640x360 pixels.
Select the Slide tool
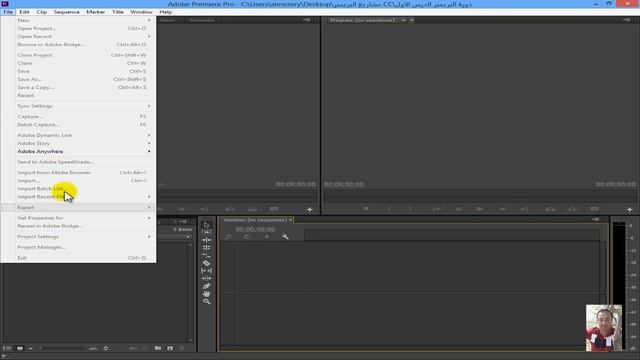click(207, 278)
